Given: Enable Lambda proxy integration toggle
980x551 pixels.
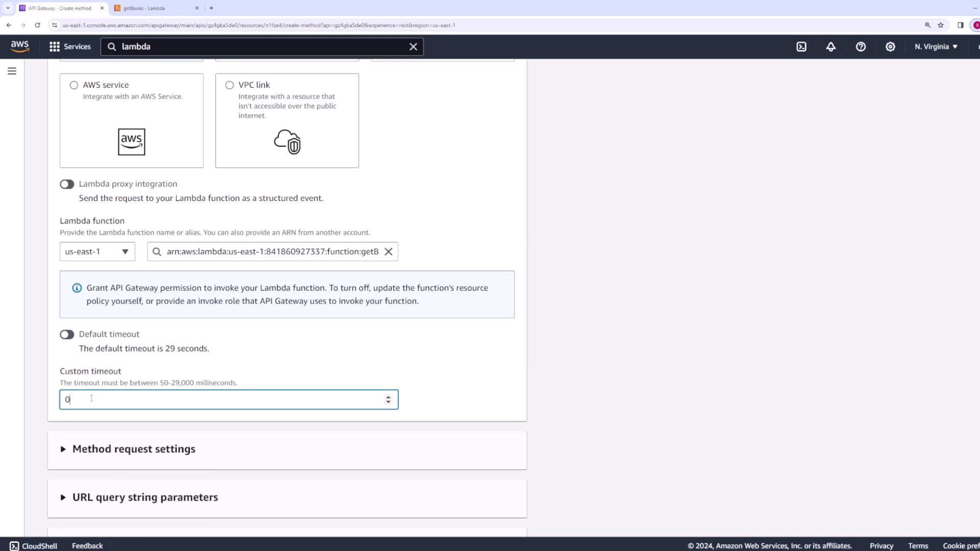Looking at the screenshot, I should point(67,184).
